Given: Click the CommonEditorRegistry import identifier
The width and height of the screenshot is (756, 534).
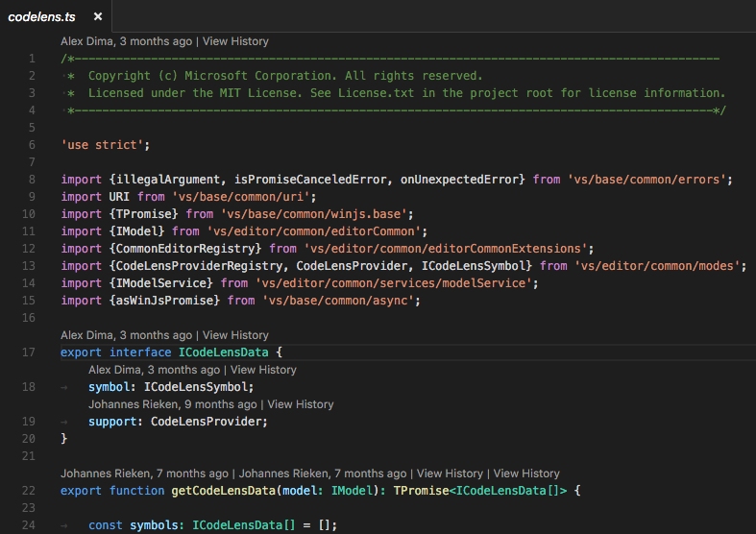Looking at the screenshot, I should click(x=185, y=249).
